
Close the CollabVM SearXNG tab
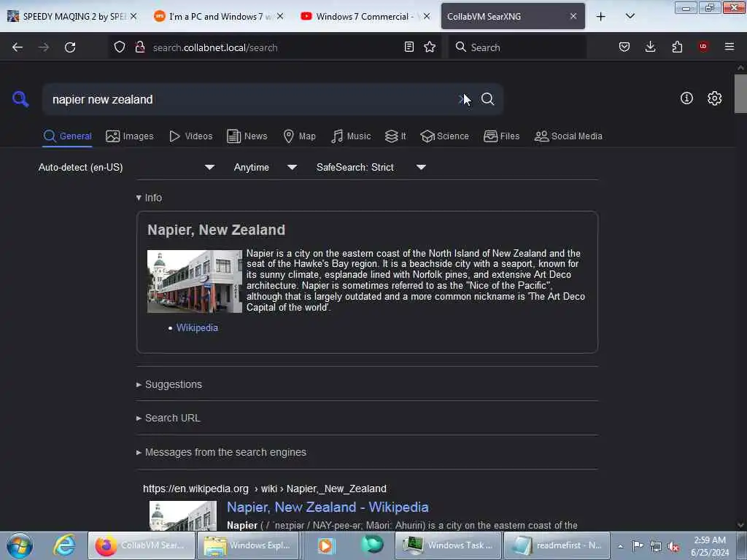pos(573,16)
